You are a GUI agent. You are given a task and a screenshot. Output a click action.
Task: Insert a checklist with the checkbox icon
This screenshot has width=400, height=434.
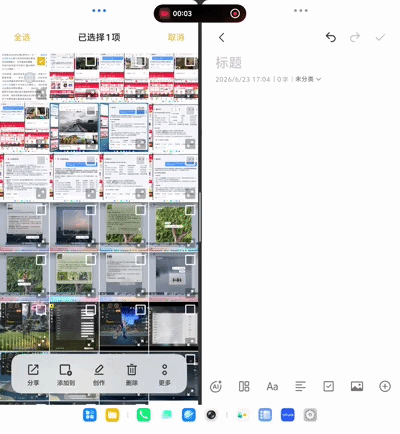click(x=329, y=387)
